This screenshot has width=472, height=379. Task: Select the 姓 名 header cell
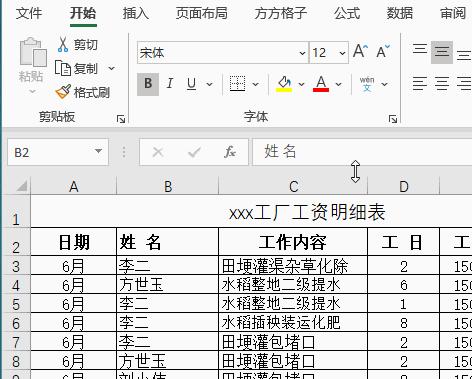point(168,242)
